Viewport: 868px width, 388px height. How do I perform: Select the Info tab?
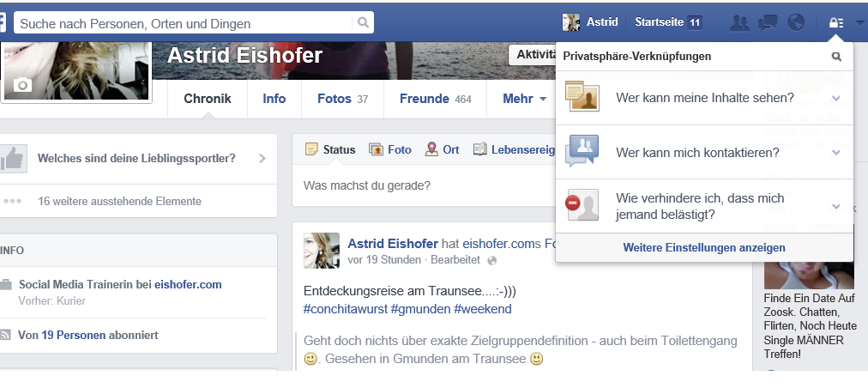tap(274, 99)
